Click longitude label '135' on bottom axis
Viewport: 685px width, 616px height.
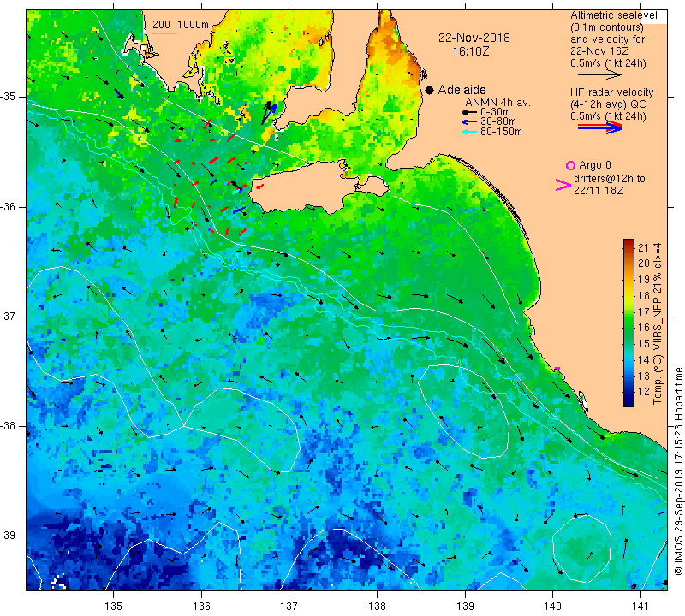114,607
